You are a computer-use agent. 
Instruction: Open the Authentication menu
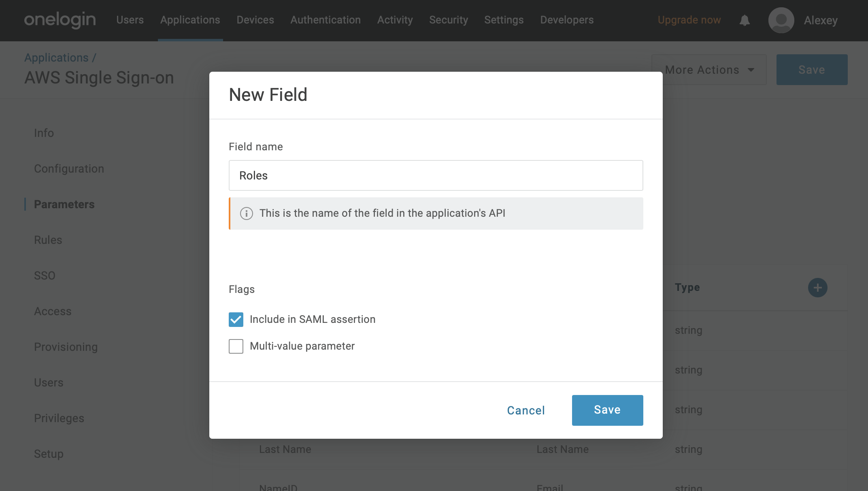325,20
